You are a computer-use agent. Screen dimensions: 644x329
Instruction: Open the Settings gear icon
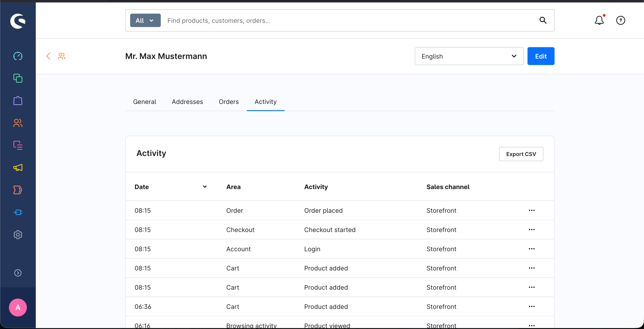pos(18,235)
